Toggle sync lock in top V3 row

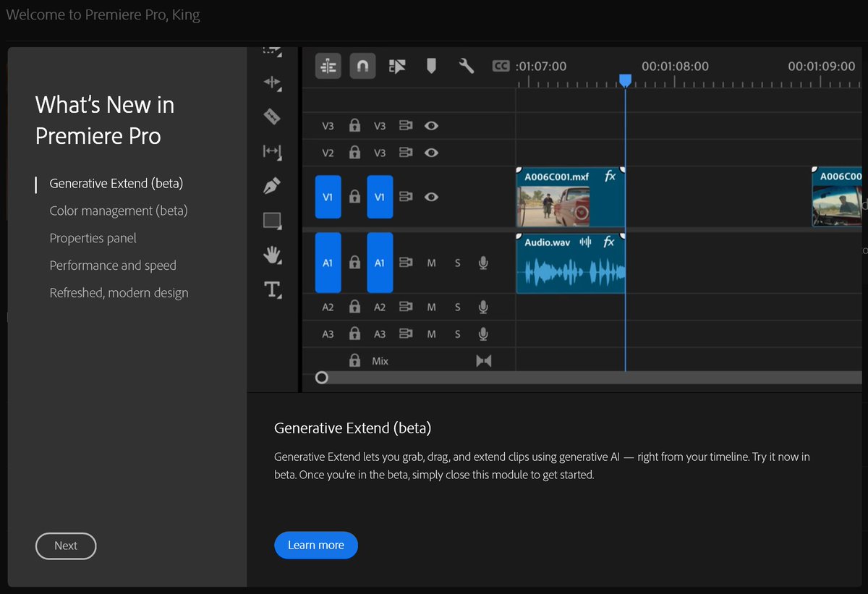(406, 126)
